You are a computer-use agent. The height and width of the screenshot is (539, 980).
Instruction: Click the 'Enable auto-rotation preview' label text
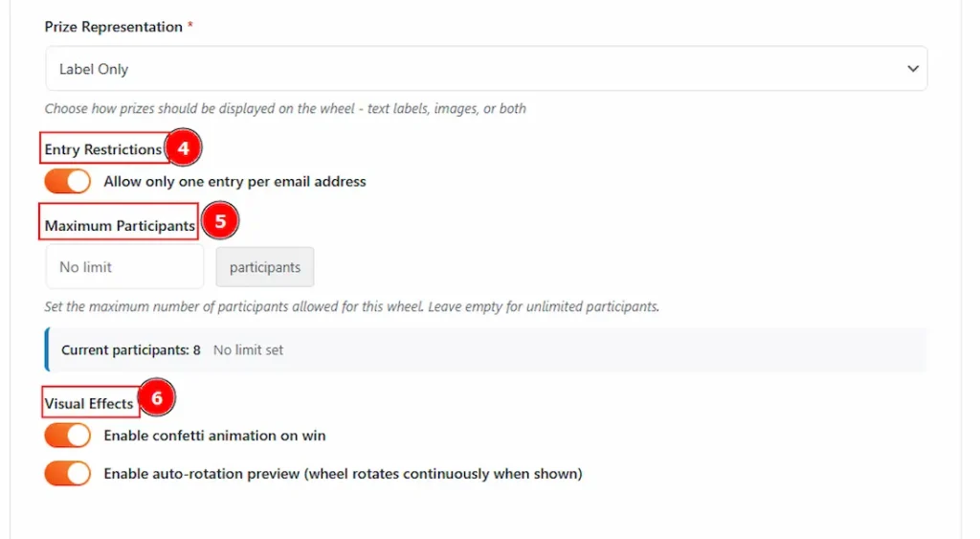[x=343, y=473]
